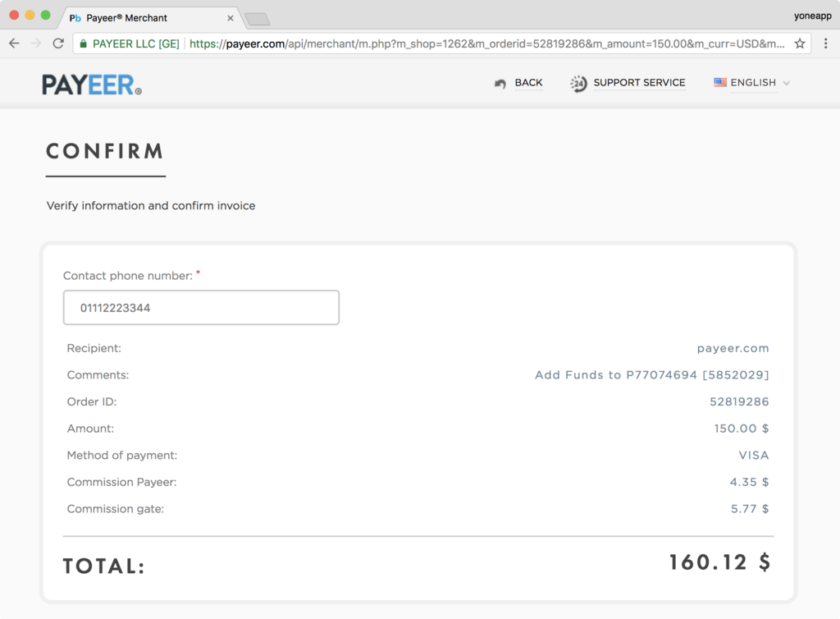
Task: Click the 24-hour support icon
Action: (x=578, y=84)
